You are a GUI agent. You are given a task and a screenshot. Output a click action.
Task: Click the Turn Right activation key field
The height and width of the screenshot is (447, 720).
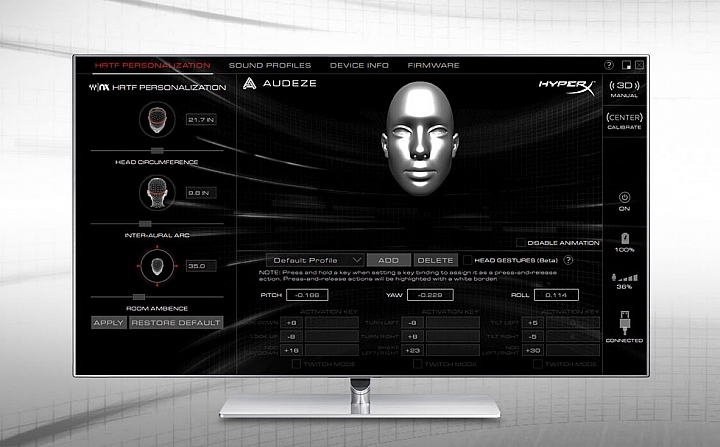pos(453,336)
